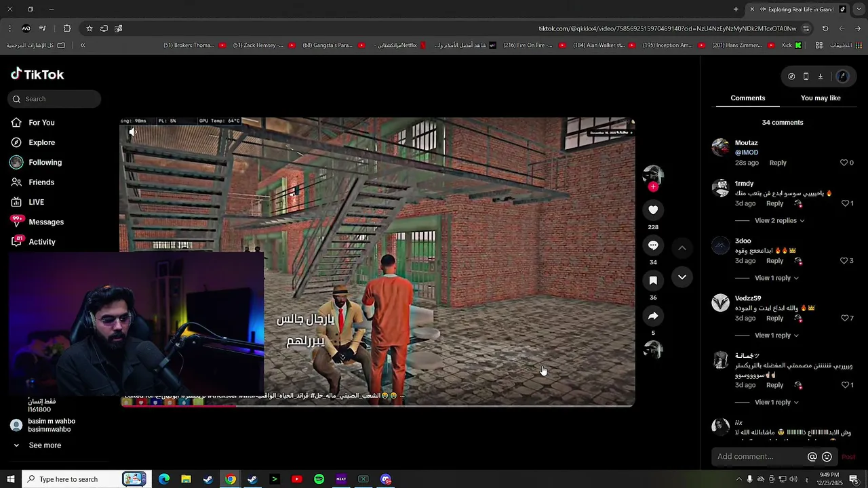Expand View 1 reply under Vedzz59
The height and width of the screenshot is (488, 868).
tap(776, 335)
